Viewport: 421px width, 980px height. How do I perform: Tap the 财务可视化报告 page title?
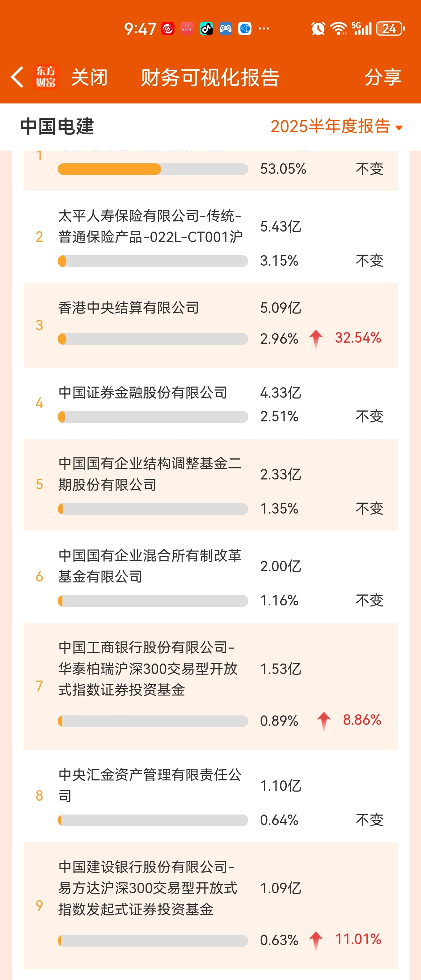210,77
